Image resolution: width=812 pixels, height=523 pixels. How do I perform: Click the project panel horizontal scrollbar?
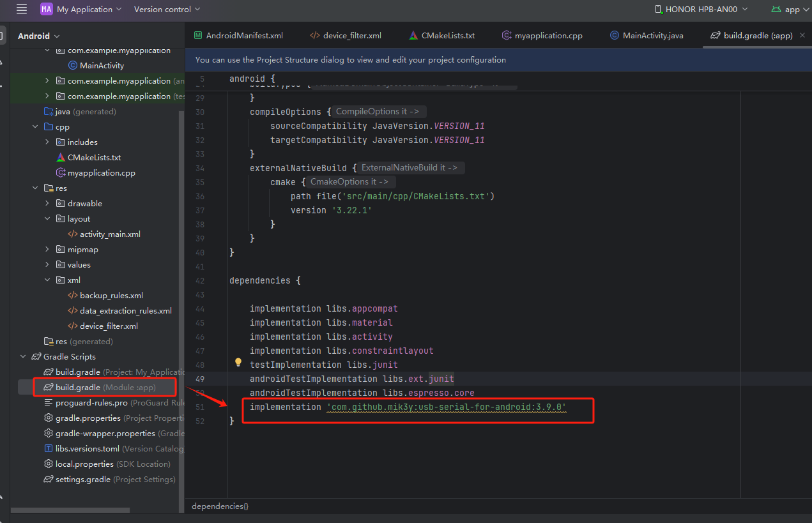click(70, 510)
